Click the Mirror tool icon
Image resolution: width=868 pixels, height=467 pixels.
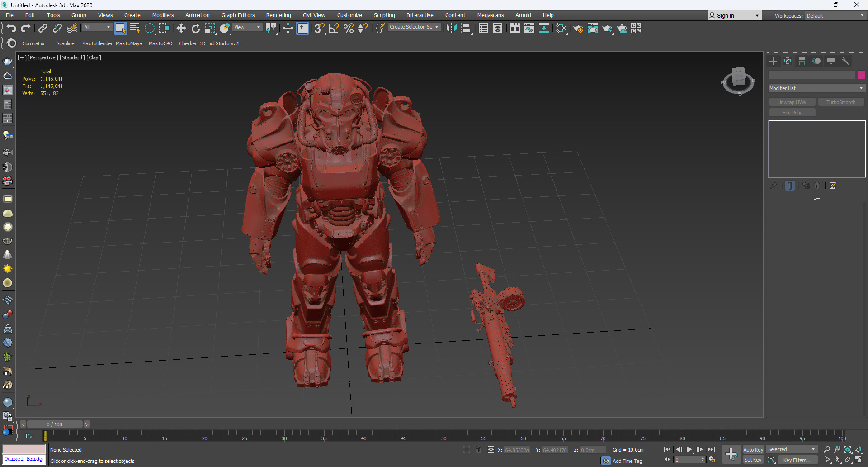451,29
